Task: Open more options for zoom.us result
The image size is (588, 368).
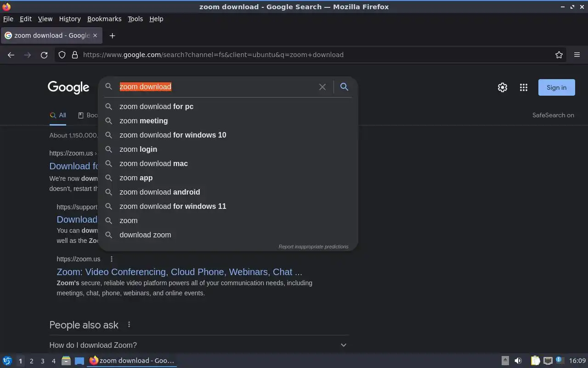Action: click(112, 259)
